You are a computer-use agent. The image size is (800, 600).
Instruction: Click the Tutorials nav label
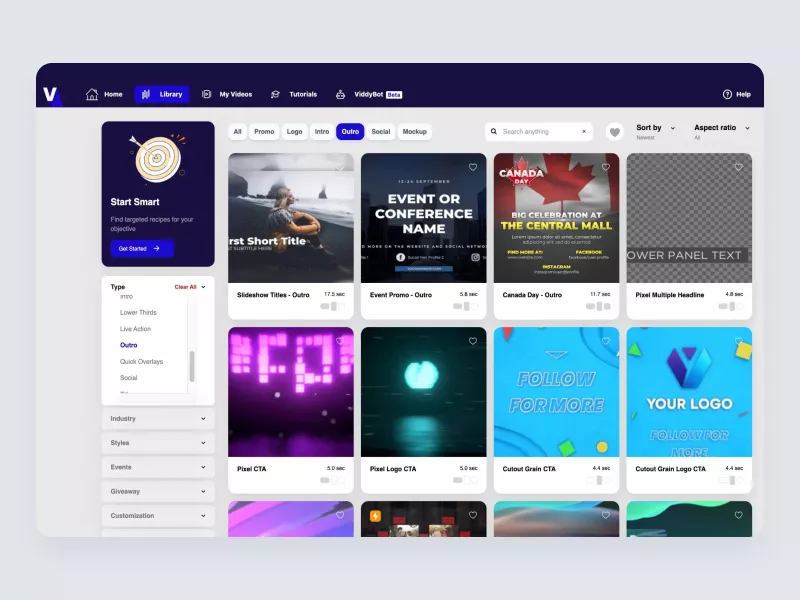tap(303, 94)
